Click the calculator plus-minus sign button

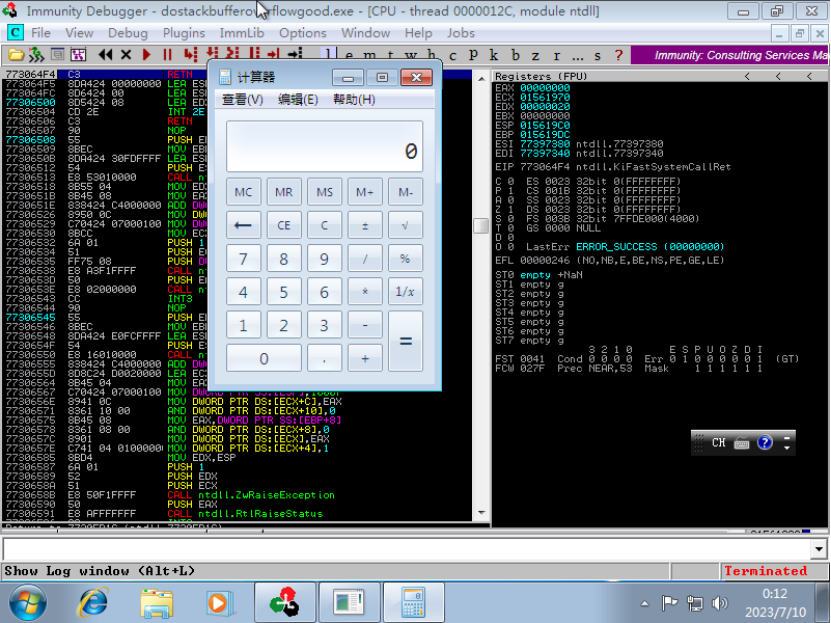(365, 225)
